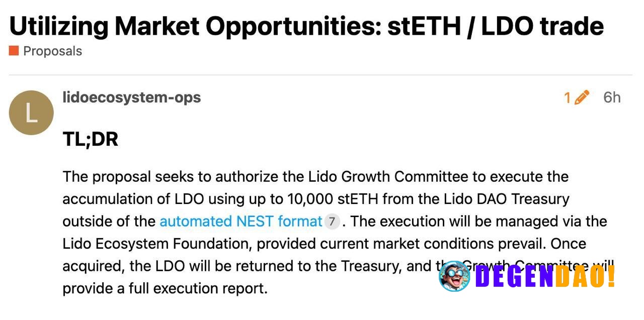Select the Proposals category label
Image resolution: width=644 pixels, height=320 pixels.
(52, 50)
